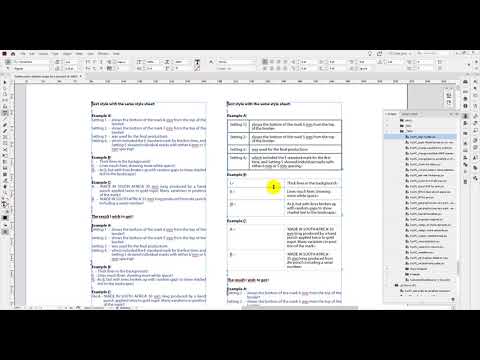
Task: Click 'Example A:' heading above the right page table
Action: coord(237,116)
